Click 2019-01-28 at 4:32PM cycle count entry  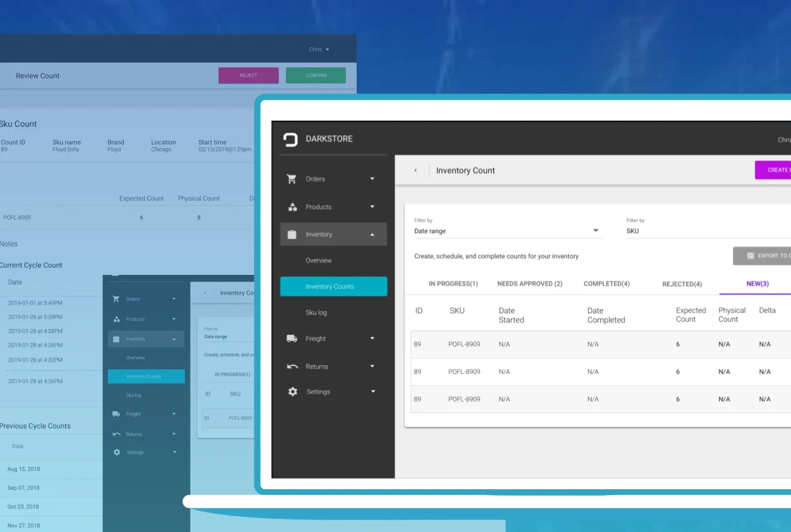[x=36, y=360]
